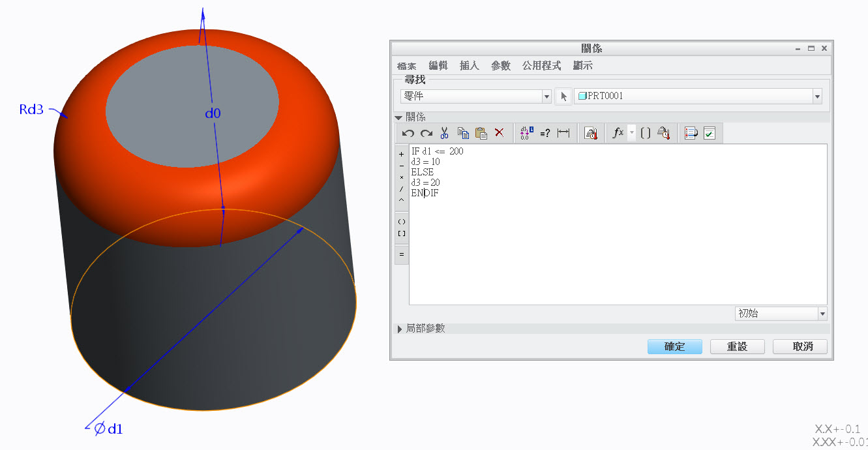Click the undo arrow in relations toolbar

(x=408, y=133)
